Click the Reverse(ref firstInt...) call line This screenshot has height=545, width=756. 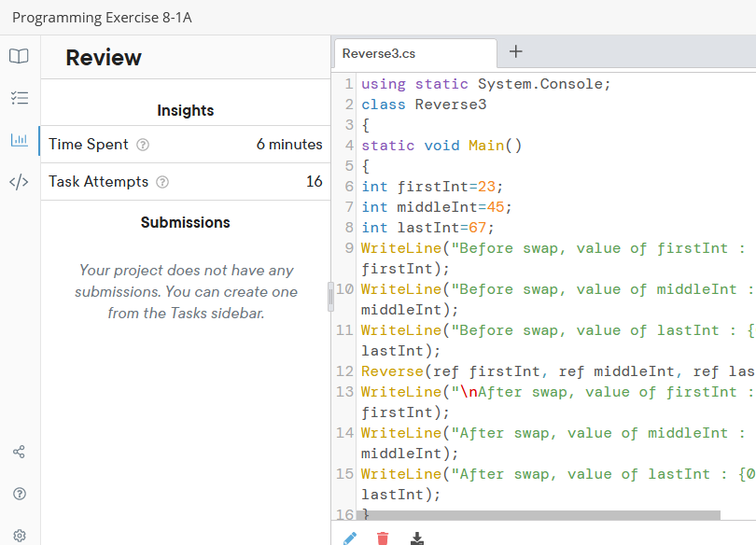(x=558, y=371)
